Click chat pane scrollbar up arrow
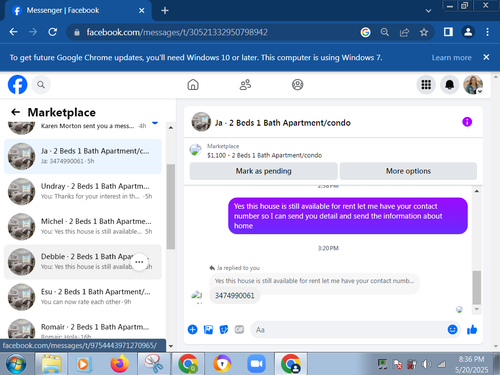This screenshot has width=500, height=375. (477, 191)
